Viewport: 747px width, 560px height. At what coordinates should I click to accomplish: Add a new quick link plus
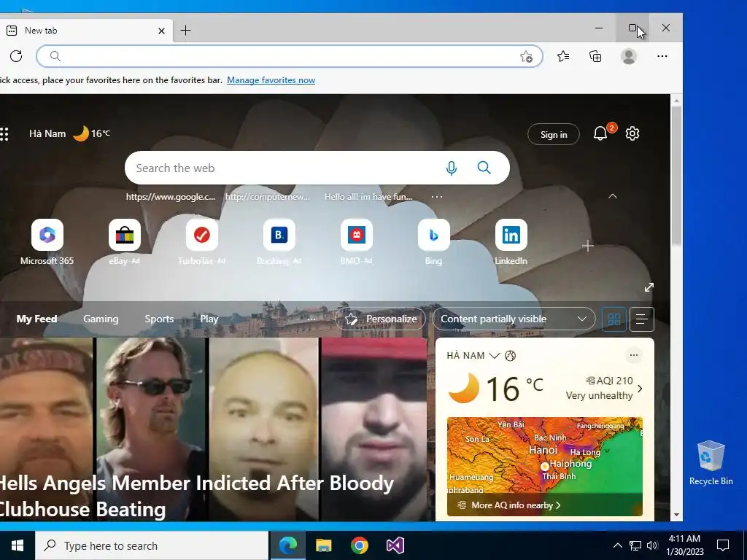(588, 246)
